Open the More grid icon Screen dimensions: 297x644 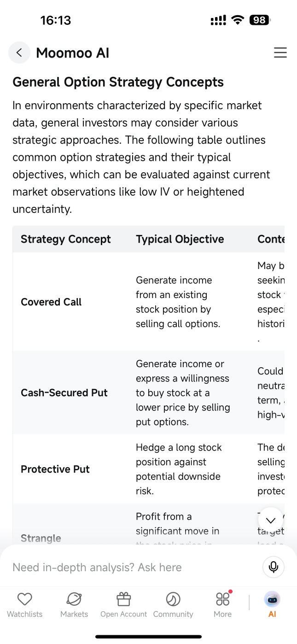click(223, 605)
